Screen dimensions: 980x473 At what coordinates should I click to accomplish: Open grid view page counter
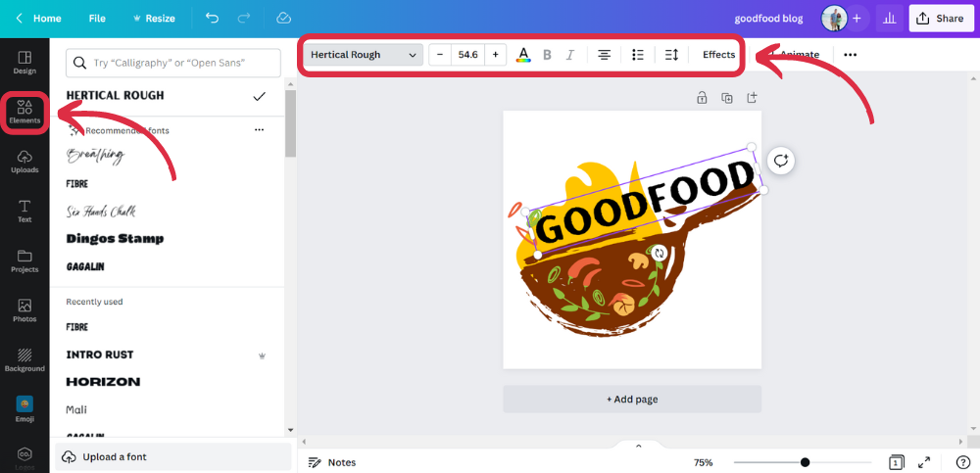pyautogui.click(x=896, y=462)
